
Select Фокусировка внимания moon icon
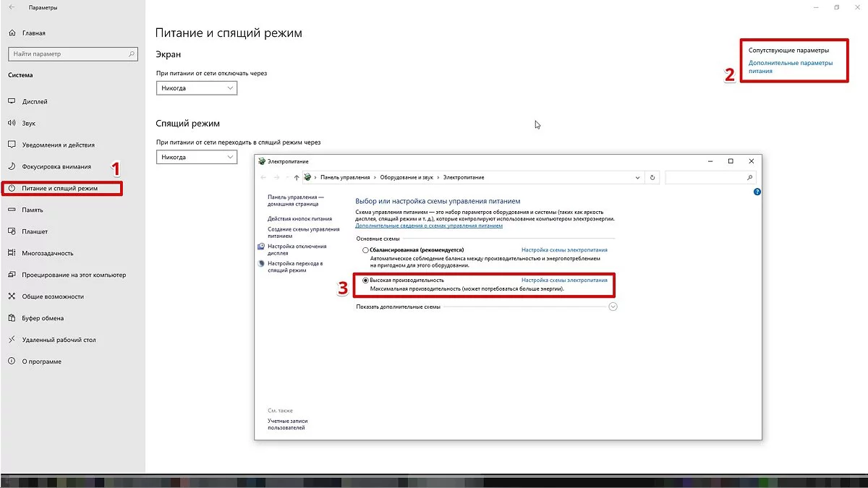12,167
